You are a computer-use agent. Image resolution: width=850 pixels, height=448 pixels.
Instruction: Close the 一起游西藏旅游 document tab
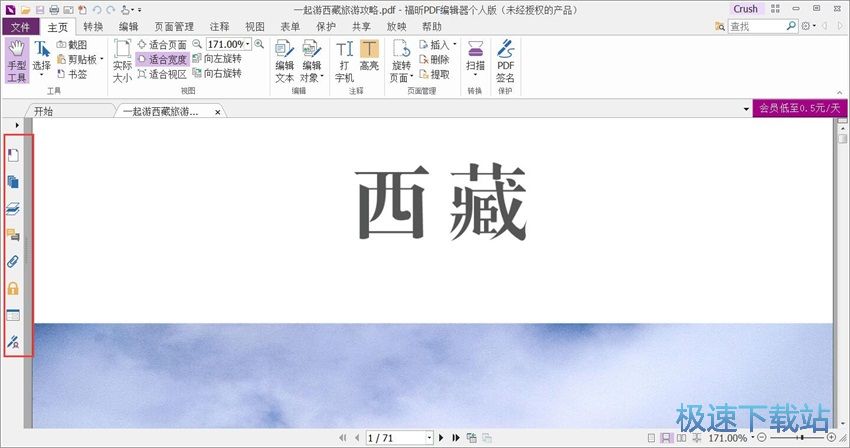pyautogui.click(x=217, y=112)
